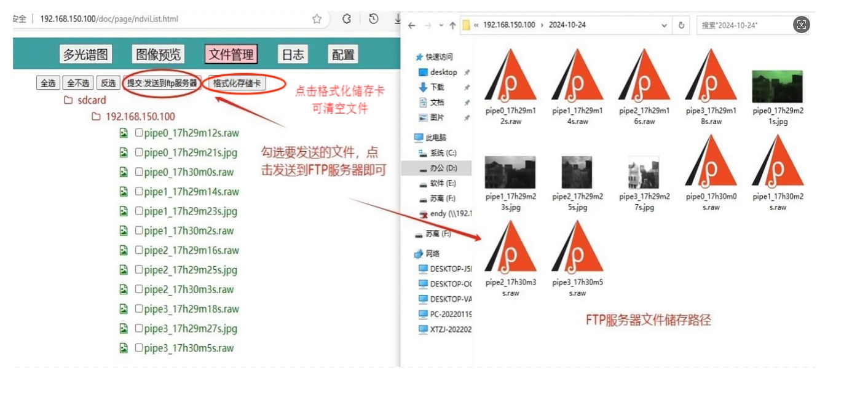Click the bookmark star icon in address bar
This screenshot has height=397, width=868.
point(317,19)
